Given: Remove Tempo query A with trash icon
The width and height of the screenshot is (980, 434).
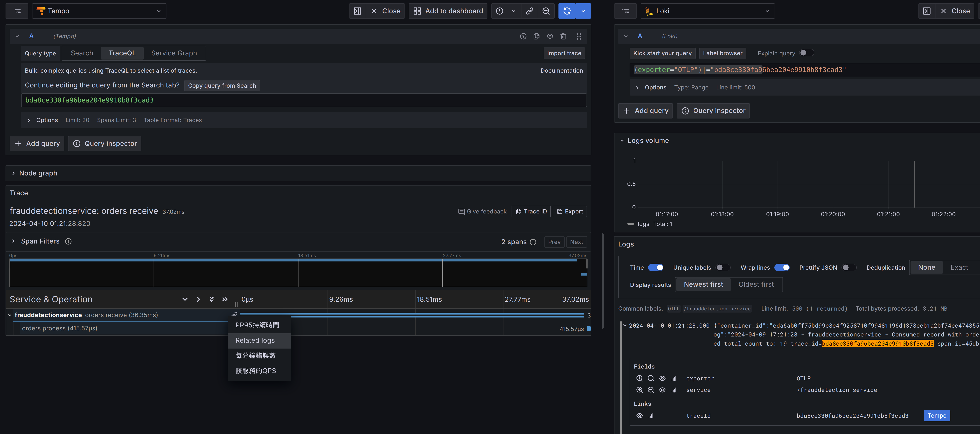Looking at the screenshot, I should 563,36.
